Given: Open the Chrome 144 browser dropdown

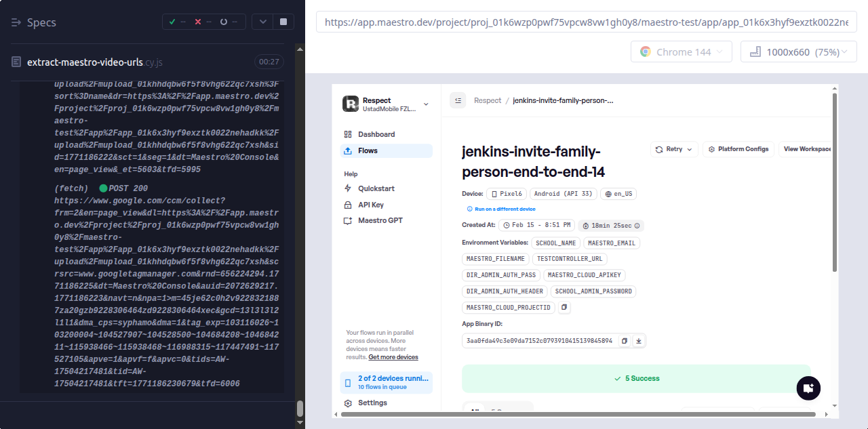Looking at the screenshot, I should [682, 52].
